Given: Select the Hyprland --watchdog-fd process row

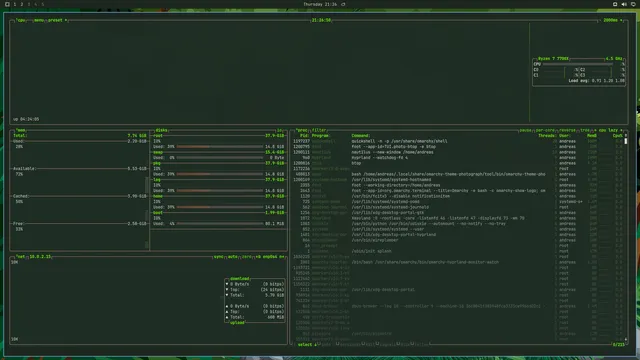Looking at the screenshot, I should click(458, 158).
